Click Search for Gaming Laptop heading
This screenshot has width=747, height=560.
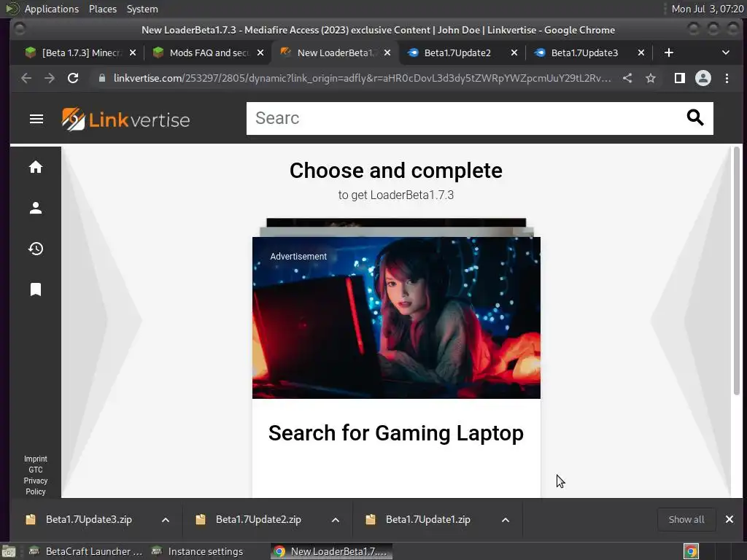396,433
